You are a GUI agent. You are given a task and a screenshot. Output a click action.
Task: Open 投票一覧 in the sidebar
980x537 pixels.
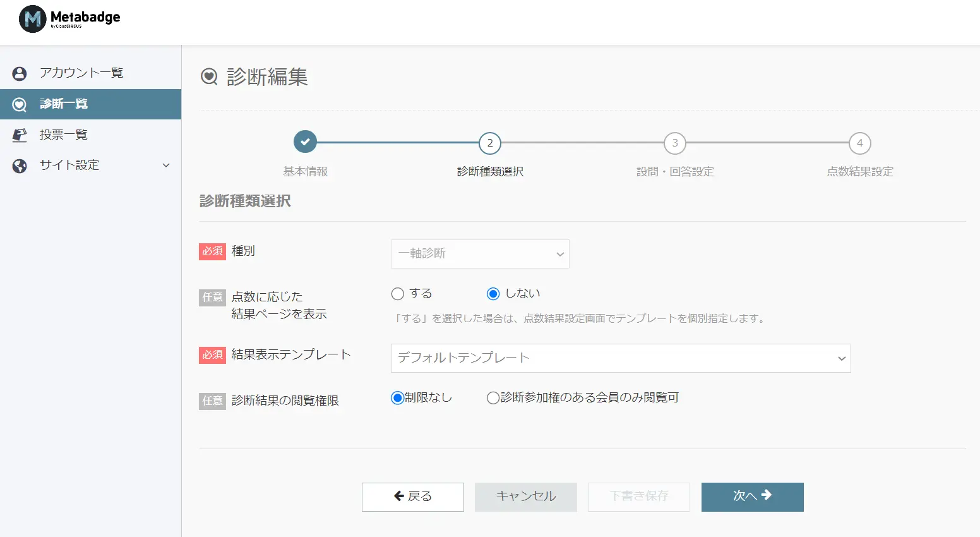pyautogui.click(x=90, y=135)
